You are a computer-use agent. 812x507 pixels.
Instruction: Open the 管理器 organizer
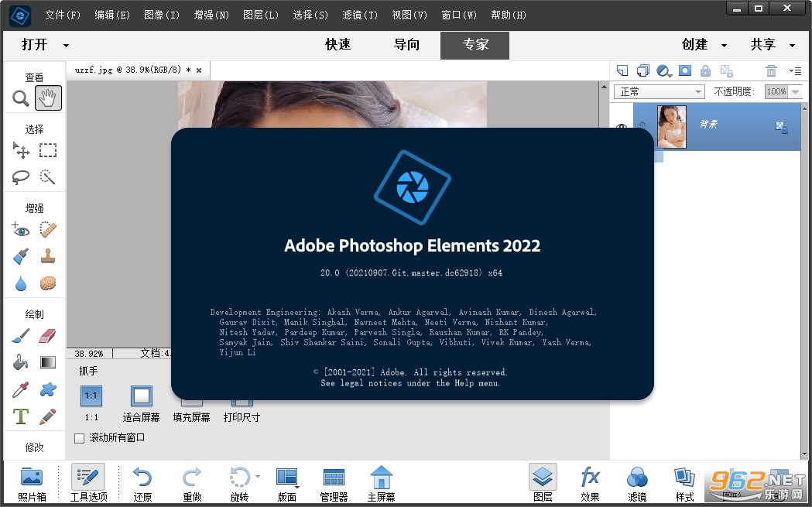(x=334, y=483)
